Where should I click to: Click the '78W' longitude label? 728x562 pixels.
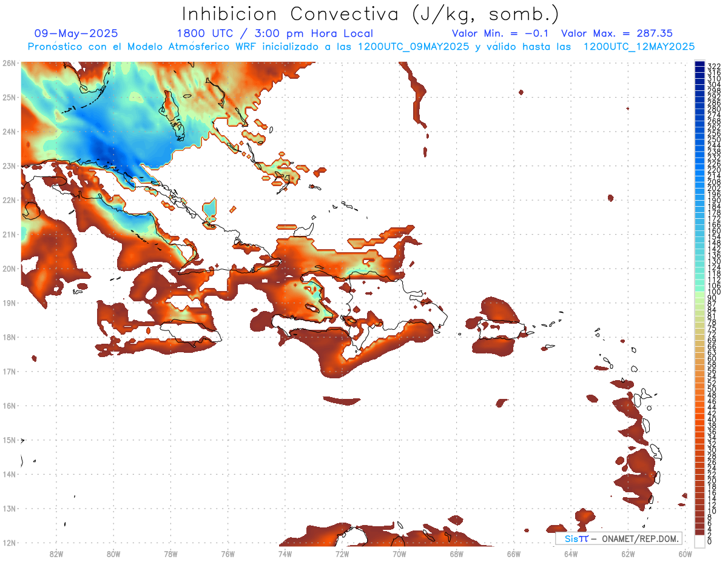pyautogui.click(x=170, y=554)
